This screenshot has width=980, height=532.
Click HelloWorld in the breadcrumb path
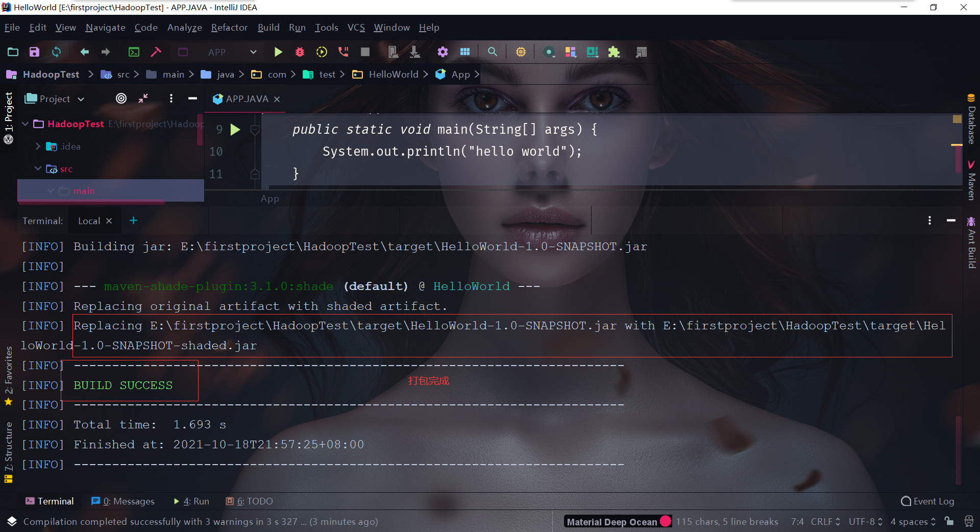coord(394,75)
